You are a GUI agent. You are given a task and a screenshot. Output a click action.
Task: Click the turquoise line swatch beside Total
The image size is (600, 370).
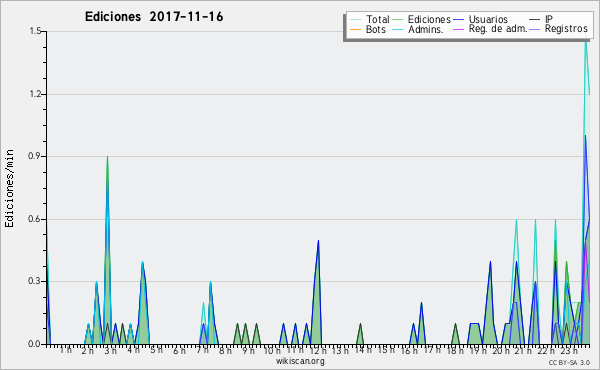[355, 20]
